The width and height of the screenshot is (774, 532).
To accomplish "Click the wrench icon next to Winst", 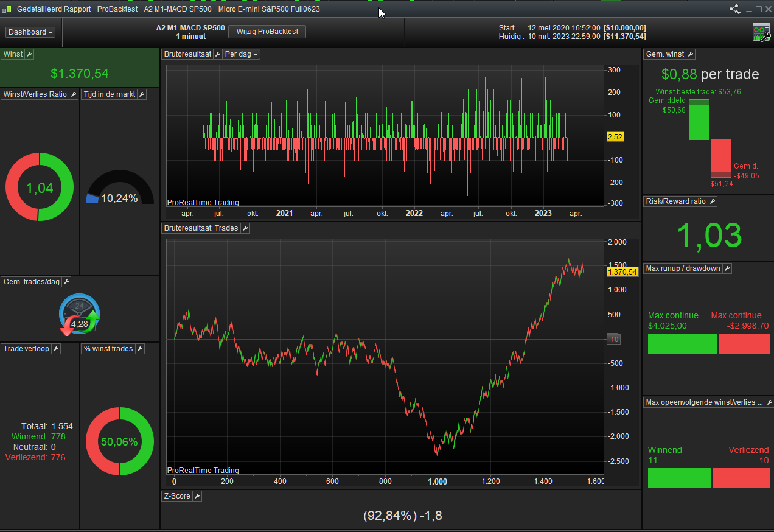I will [x=29, y=54].
